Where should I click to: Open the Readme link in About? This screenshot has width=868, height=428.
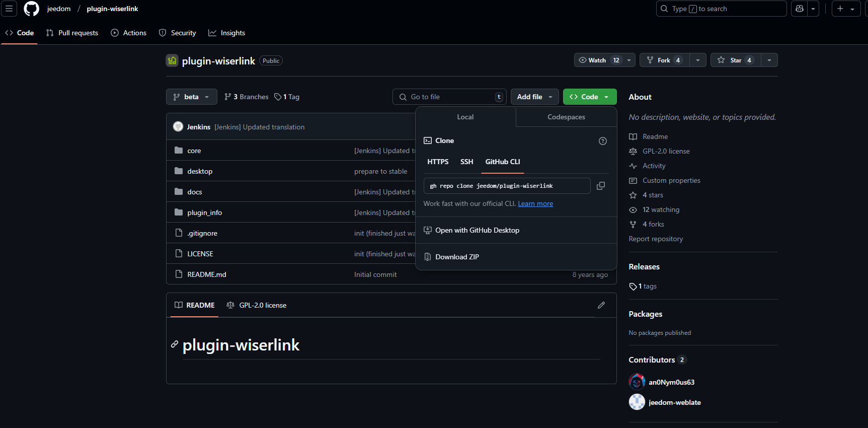[x=655, y=136]
